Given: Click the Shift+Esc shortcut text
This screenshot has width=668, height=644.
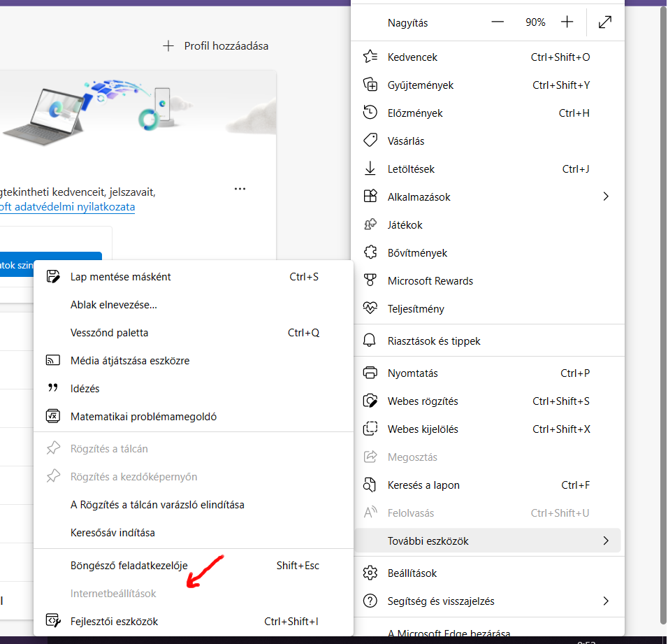Looking at the screenshot, I should click(298, 566).
